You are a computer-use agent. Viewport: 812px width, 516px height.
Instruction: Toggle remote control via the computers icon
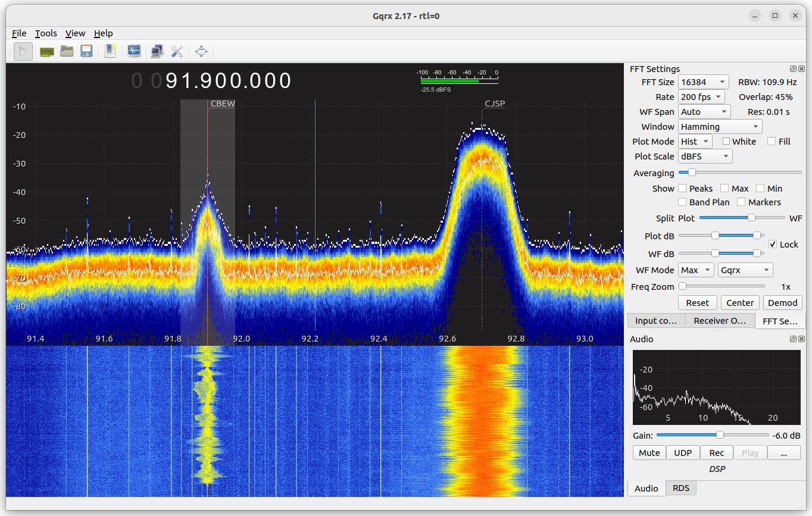click(157, 51)
